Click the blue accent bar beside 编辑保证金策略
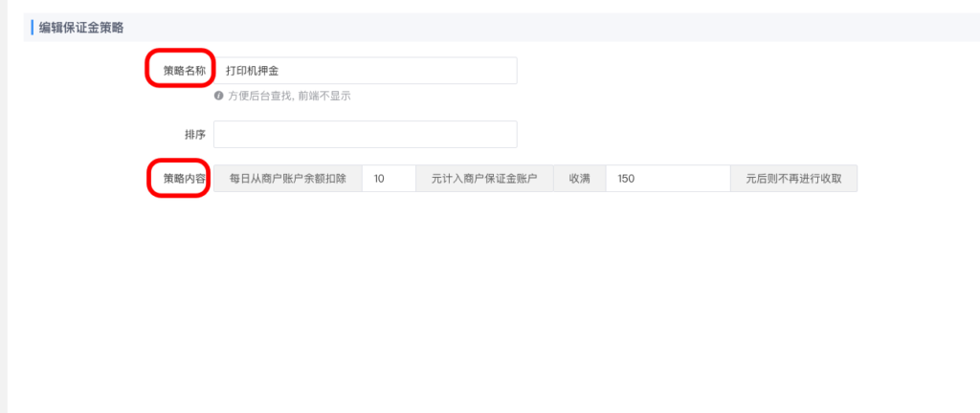 [32, 28]
